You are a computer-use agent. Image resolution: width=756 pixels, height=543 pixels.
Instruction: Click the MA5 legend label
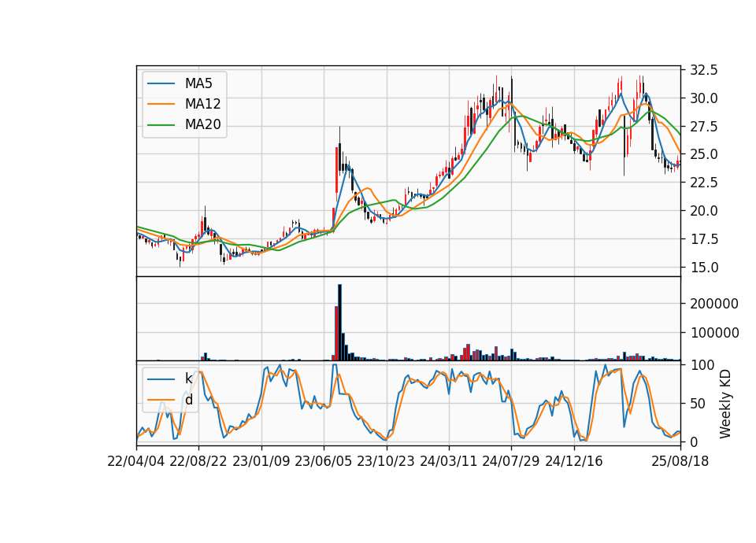click(x=198, y=83)
